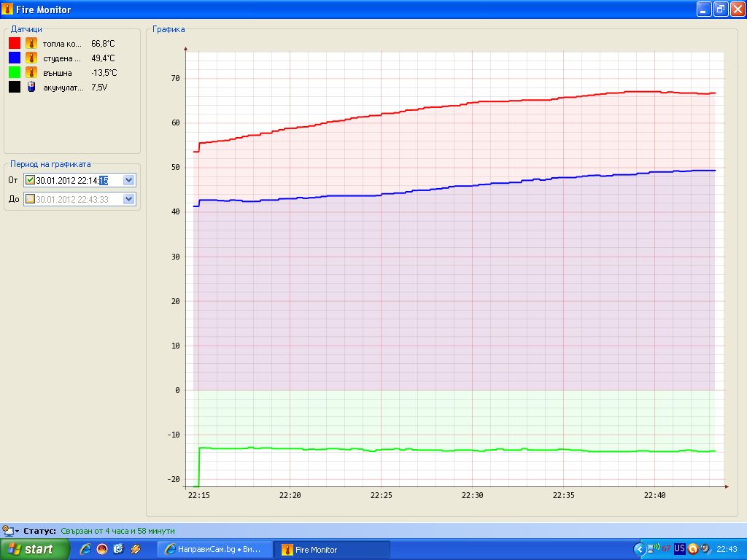
Task: Click the taskbar clock 22:43
Action: 727,550
